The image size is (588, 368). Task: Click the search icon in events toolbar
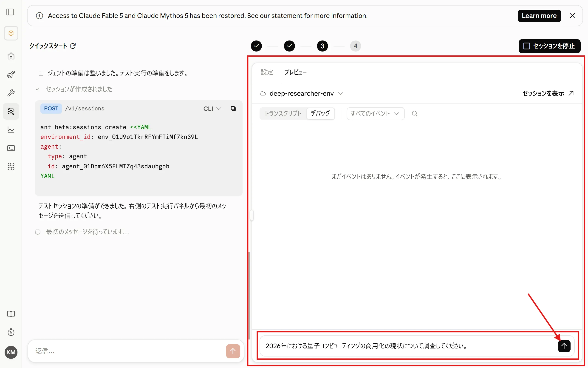tap(415, 114)
